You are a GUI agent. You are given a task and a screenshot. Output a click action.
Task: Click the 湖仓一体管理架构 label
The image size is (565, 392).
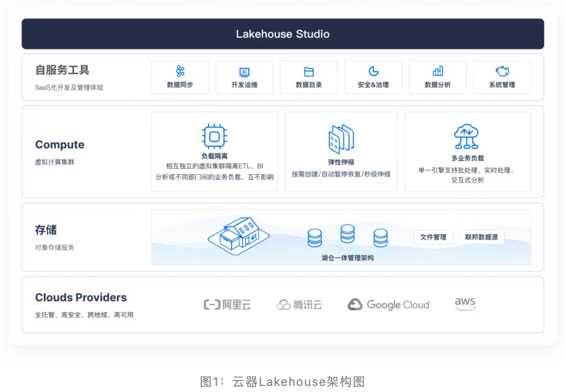pyautogui.click(x=347, y=258)
